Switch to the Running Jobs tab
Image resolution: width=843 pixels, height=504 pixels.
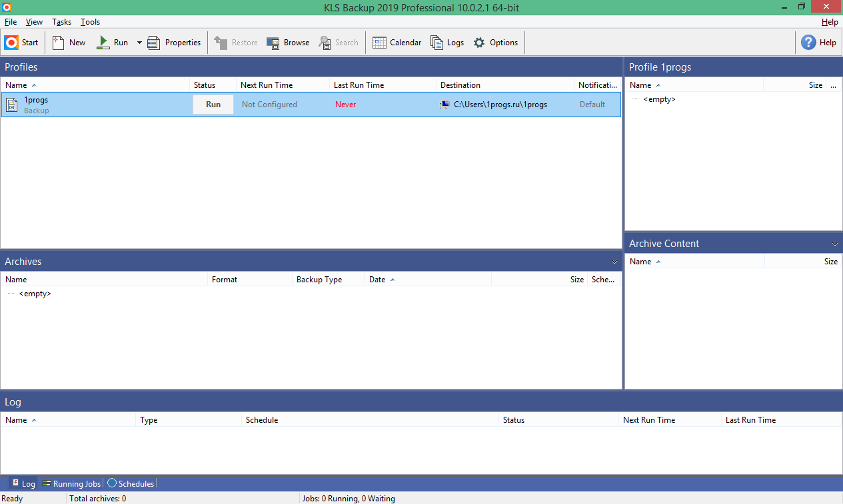(x=71, y=484)
